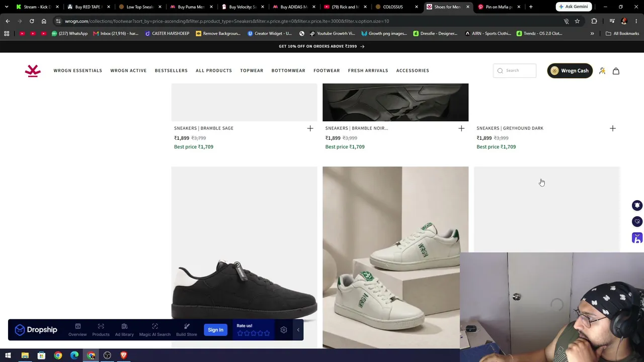This screenshot has height=362, width=644.
Task: Open Microsoft Store from the taskbar
Action: (41, 355)
